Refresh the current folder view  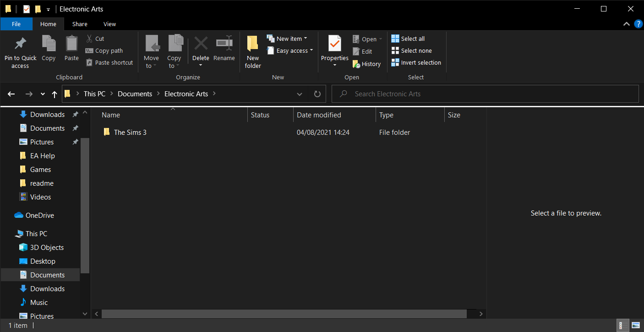coord(317,94)
